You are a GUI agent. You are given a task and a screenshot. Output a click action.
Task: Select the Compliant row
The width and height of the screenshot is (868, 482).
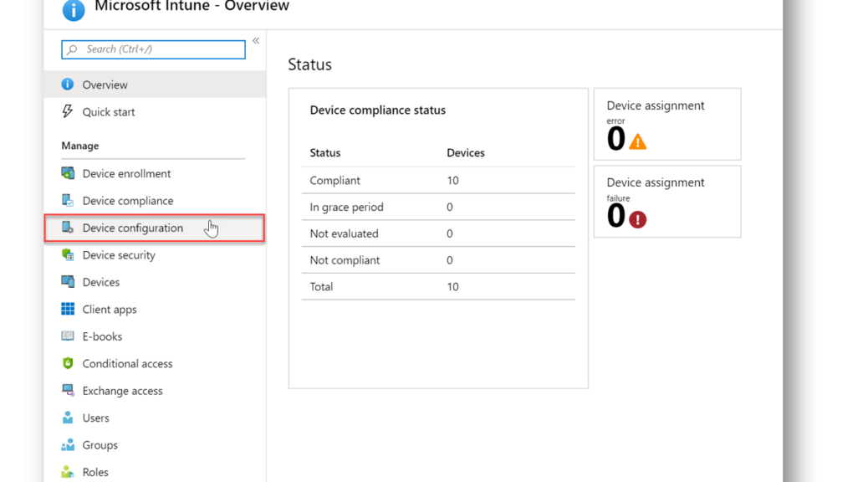click(x=438, y=180)
